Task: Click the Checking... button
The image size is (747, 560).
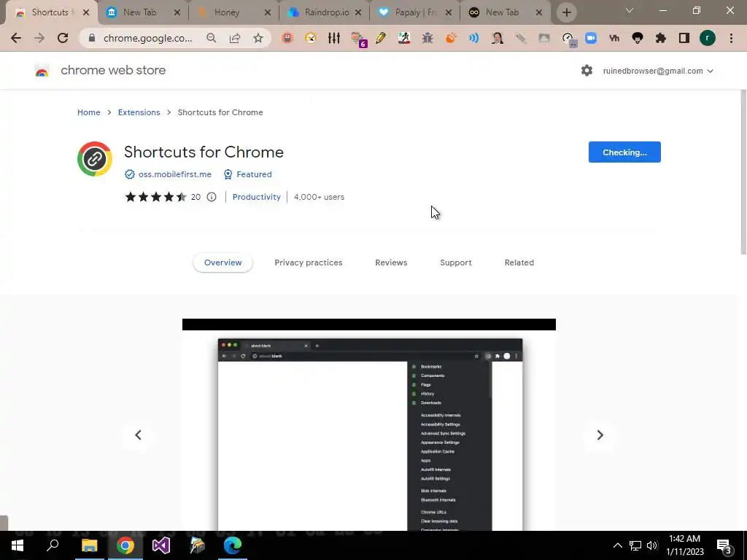Action: (x=624, y=152)
